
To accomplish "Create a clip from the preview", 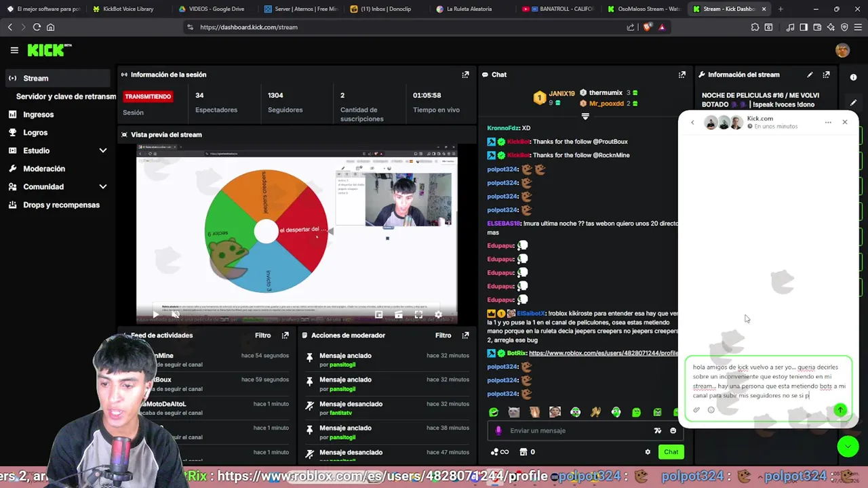I will [399, 314].
